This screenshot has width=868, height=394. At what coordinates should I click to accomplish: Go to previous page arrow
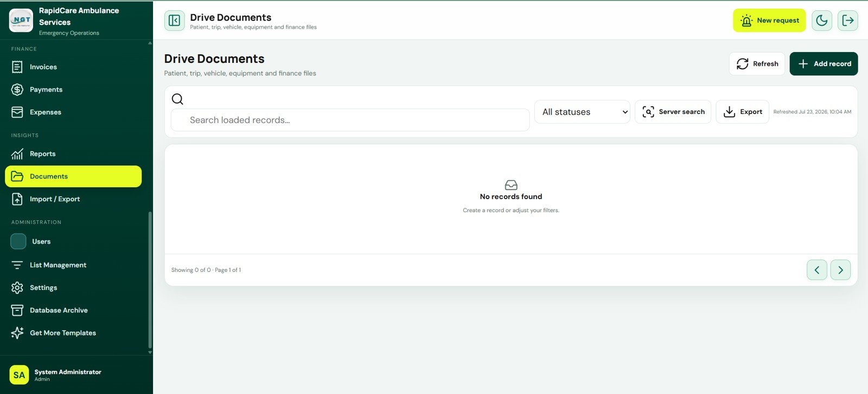coord(817,270)
